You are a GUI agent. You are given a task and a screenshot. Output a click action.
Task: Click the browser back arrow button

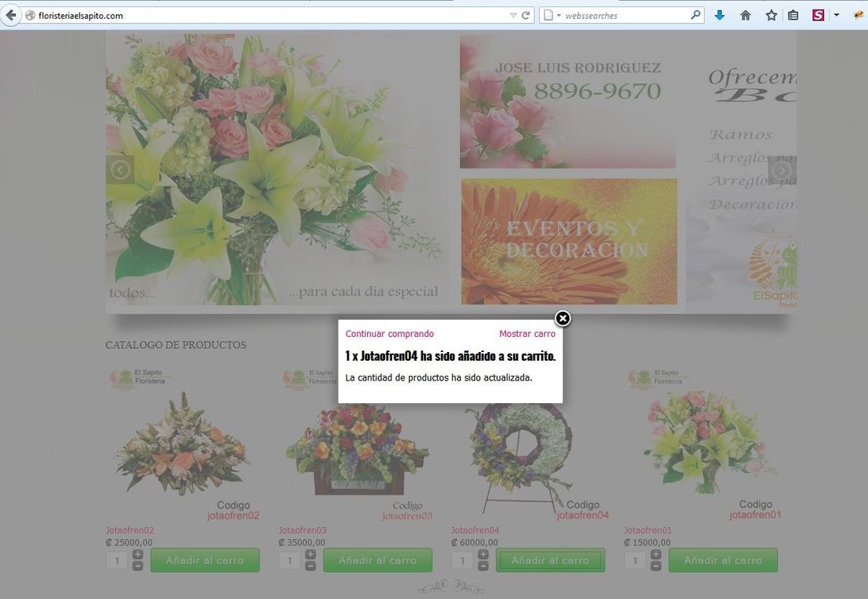click(10, 15)
